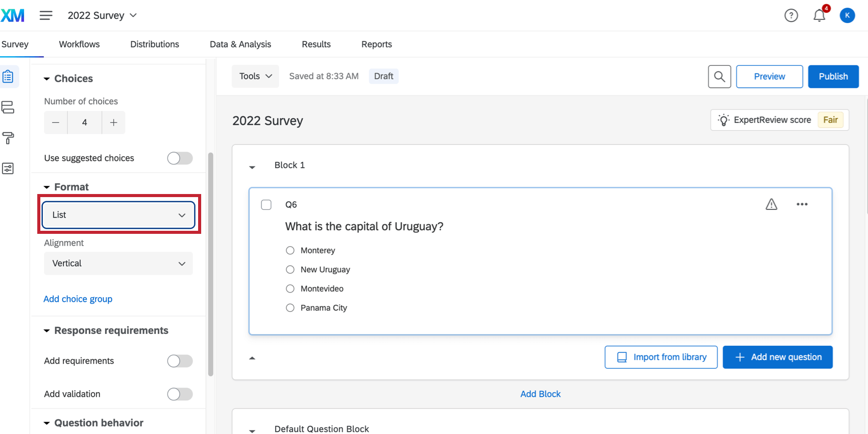Open the help question mark icon
Viewport: 868px width, 434px height.
pyautogui.click(x=791, y=16)
